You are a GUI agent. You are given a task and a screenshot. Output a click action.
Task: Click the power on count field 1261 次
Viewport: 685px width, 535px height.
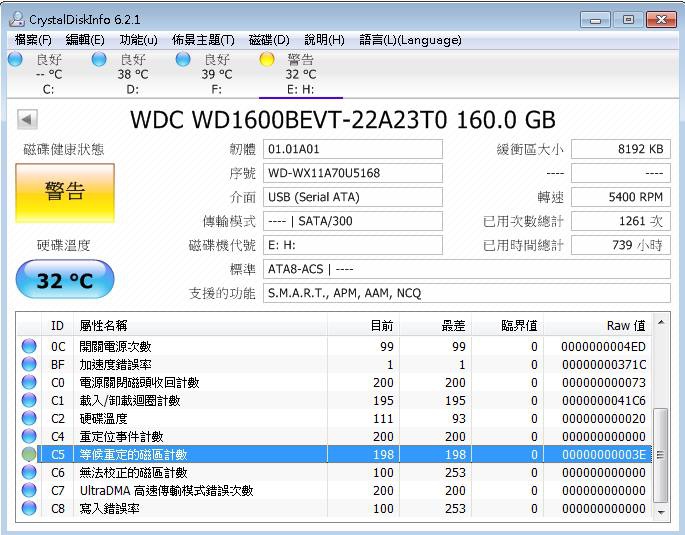pos(621,221)
